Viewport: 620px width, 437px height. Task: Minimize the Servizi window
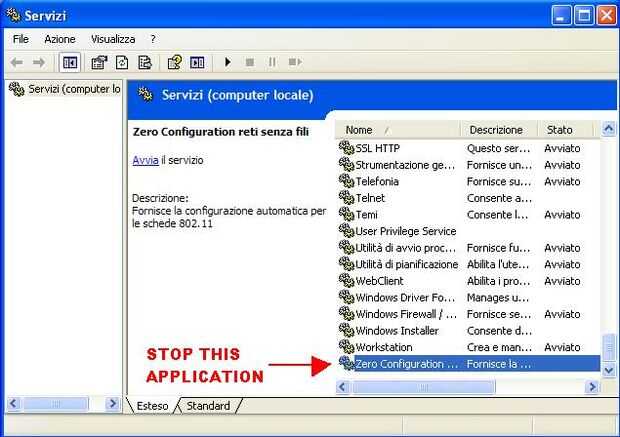561,16
